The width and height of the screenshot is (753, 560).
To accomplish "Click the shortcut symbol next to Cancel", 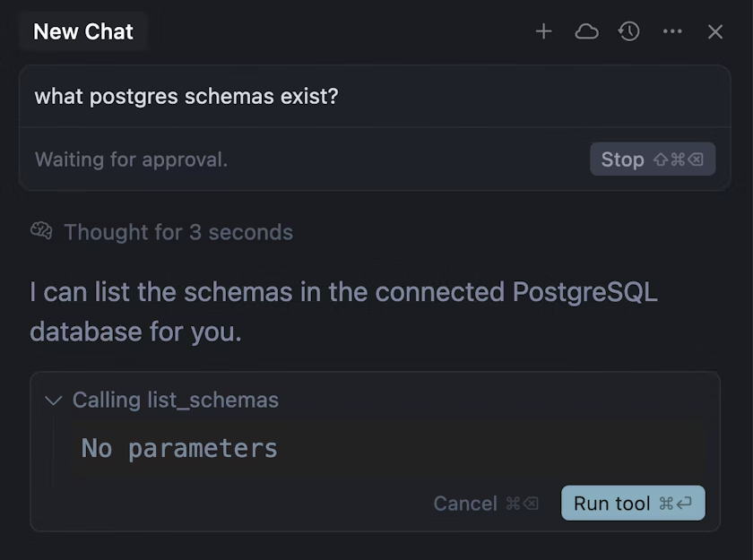I will (x=522, y=504).
